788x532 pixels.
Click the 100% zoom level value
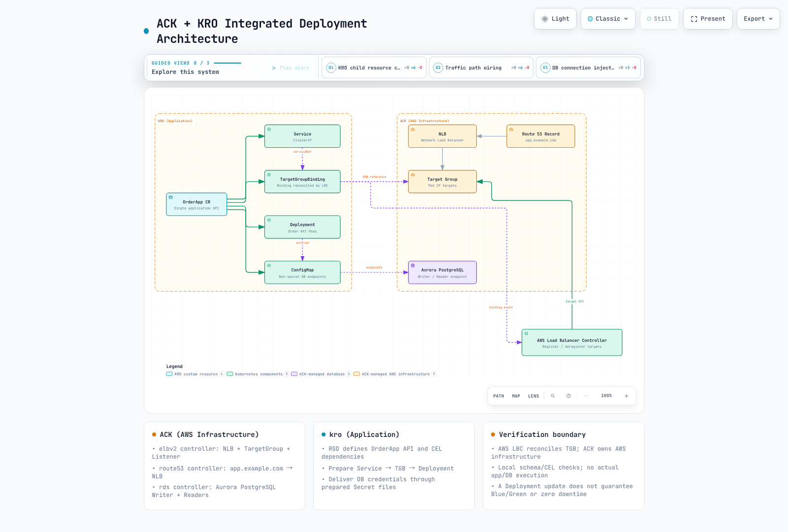click(606, 396)
